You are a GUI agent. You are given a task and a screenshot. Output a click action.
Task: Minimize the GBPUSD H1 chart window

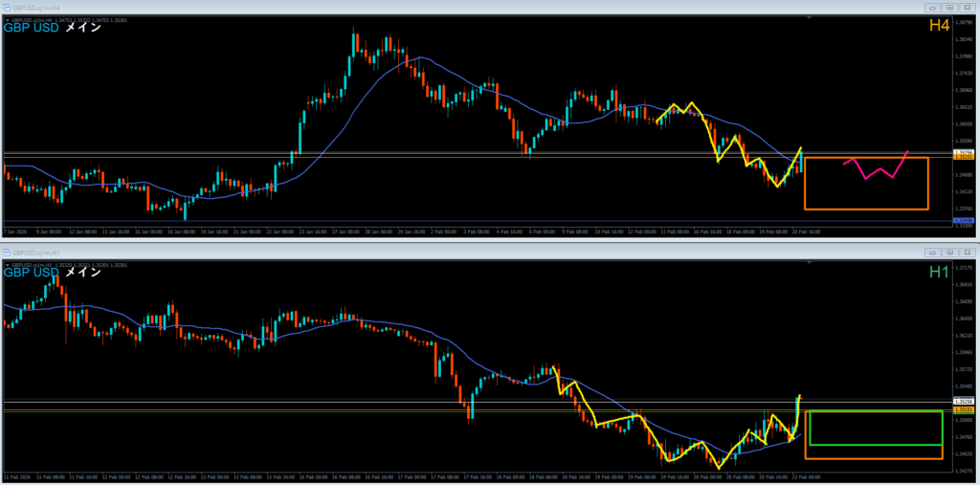click(x=933, y=253)
